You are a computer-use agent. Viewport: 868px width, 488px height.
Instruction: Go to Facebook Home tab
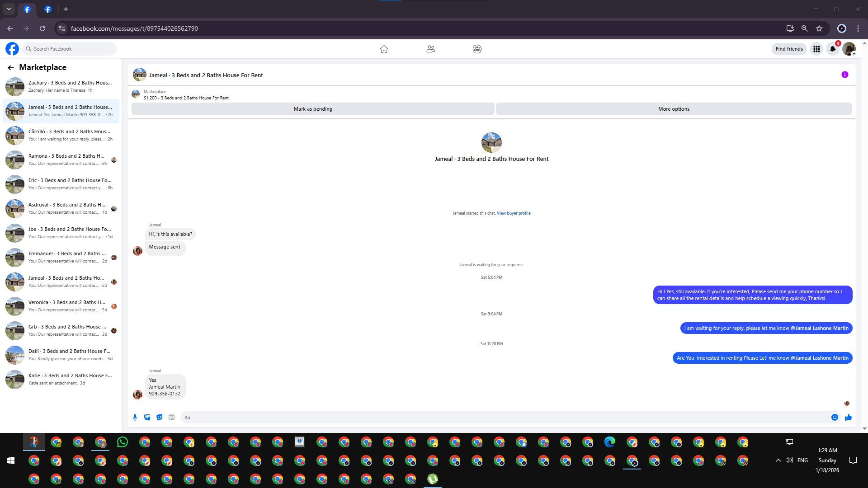point(384,49)
